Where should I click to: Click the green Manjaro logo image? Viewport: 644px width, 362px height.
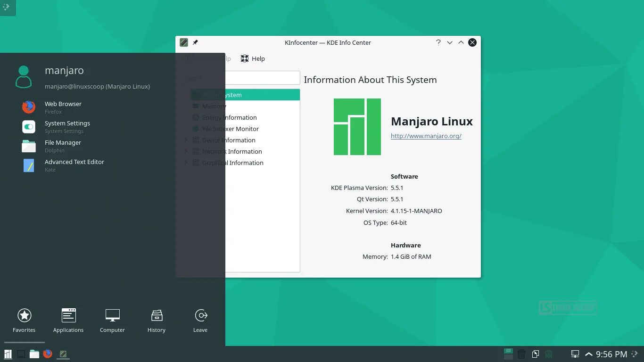pyautogui.click(x=357, y=127)
